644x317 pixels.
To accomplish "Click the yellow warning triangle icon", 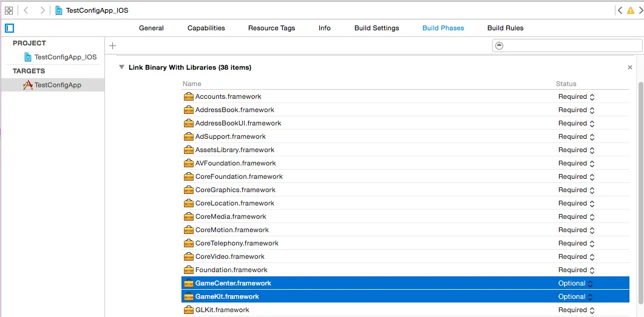I will point(630,11).
